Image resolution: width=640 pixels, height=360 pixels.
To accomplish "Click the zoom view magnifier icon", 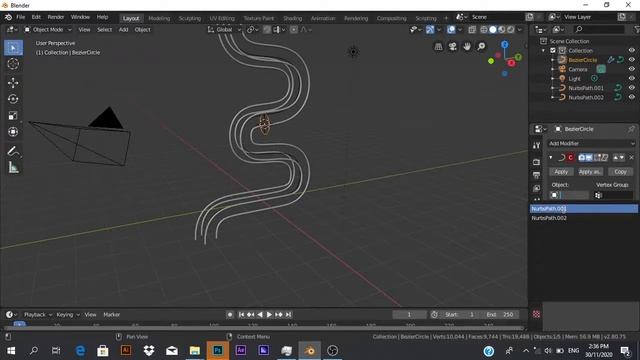I will click(x=481, y=47).
